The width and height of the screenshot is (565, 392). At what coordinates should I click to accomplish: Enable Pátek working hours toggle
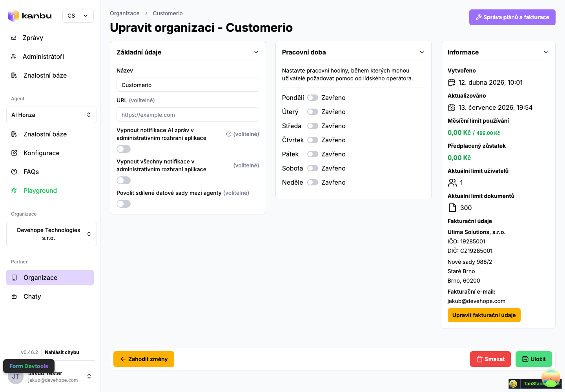pos(313,154)
